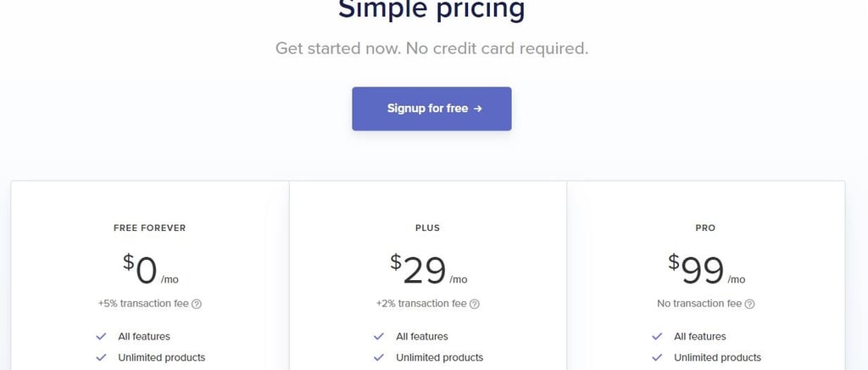Click All features checkmark in Free Forever plan
The image size is (868, 370).
click(x=101, y=336)
